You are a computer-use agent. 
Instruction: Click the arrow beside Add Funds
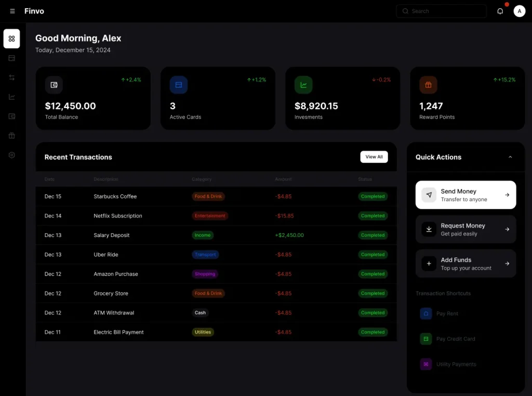pyautogui.click(x=508, y=263)
